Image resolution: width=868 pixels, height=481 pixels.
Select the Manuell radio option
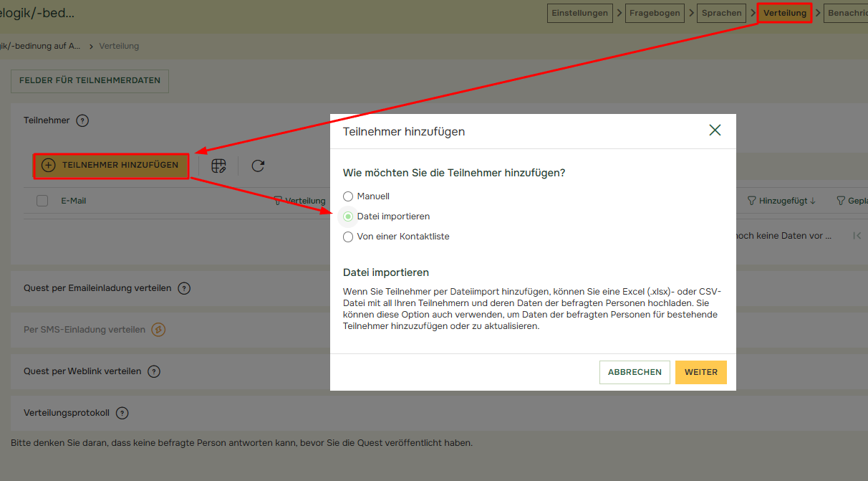coord(348,196)
